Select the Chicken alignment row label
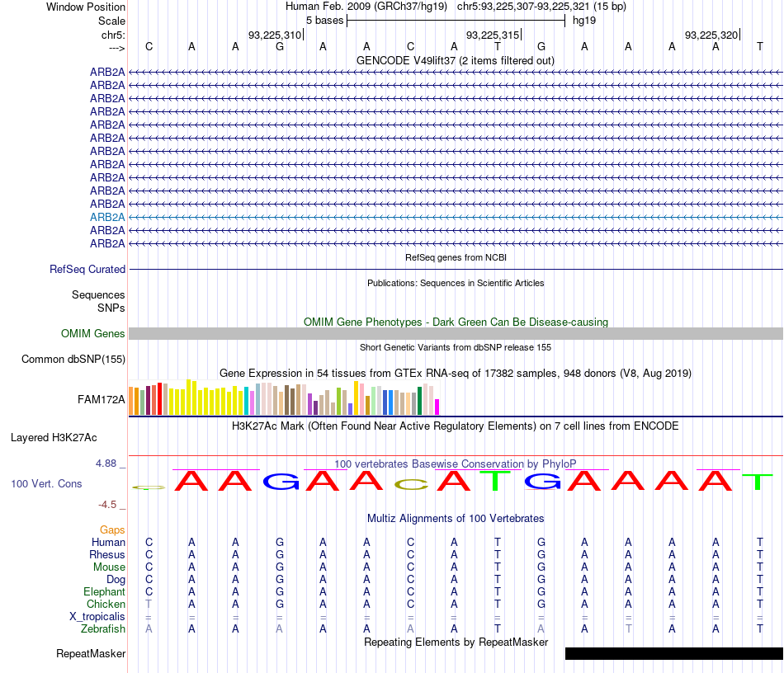Viewport: 784px width, 673px height. point(106,604)
